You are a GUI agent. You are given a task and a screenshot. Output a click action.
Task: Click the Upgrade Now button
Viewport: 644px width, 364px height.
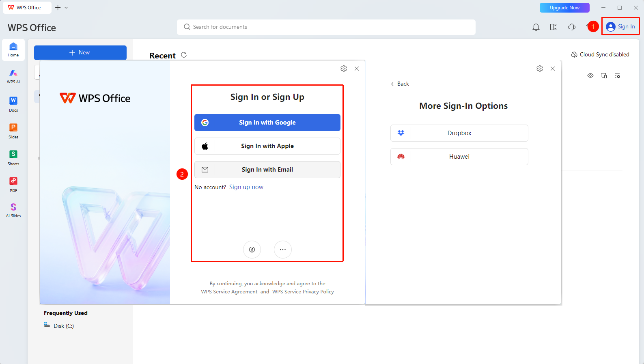click(564, 8)
